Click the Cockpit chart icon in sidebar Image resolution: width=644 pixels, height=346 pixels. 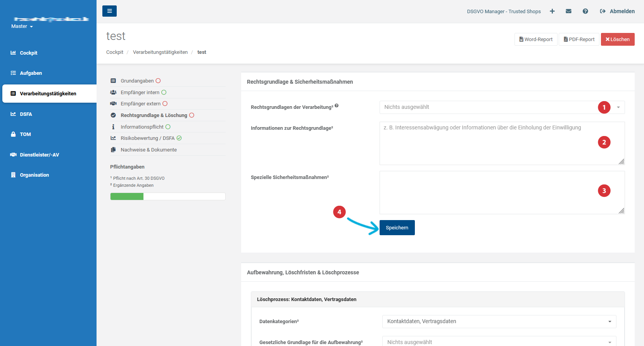tap(13, 53)
